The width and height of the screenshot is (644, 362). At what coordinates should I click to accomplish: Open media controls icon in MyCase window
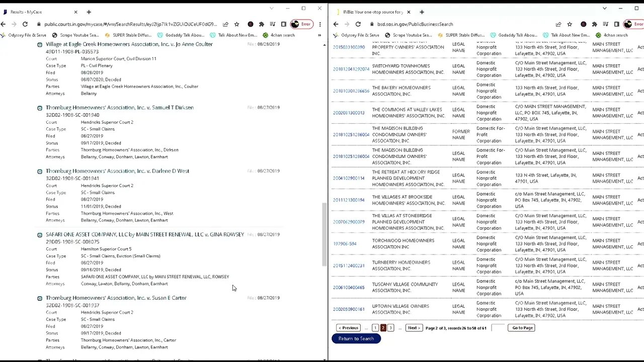tap(272, 24)
